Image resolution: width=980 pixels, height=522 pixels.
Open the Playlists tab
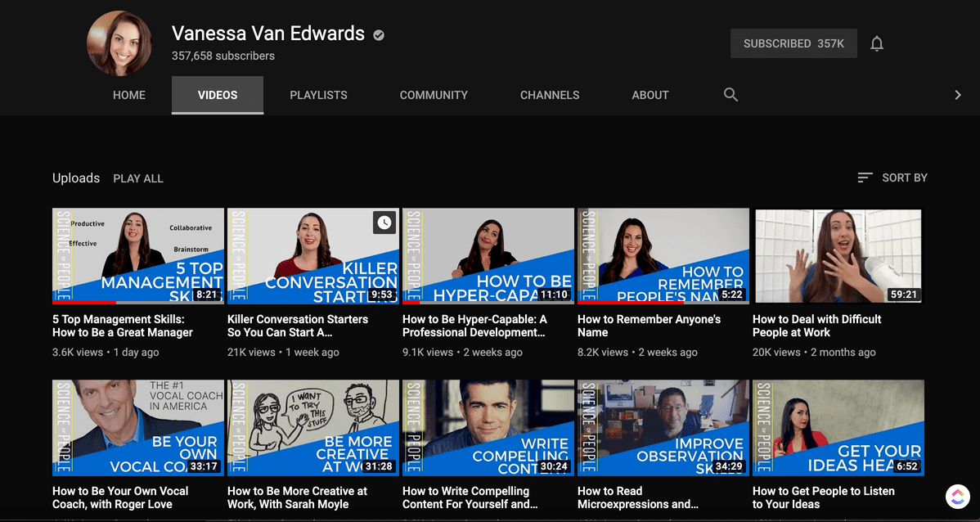point(319,95)
